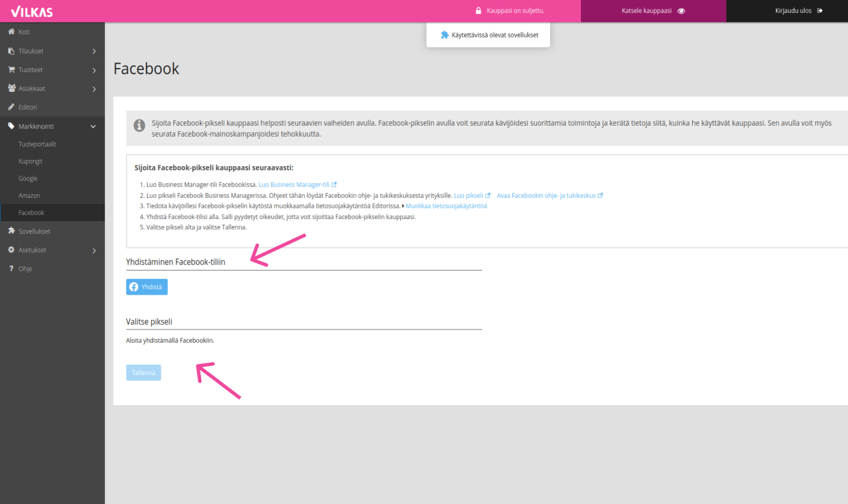Follow the 'Luo pikseli' link

pos(472,195)
